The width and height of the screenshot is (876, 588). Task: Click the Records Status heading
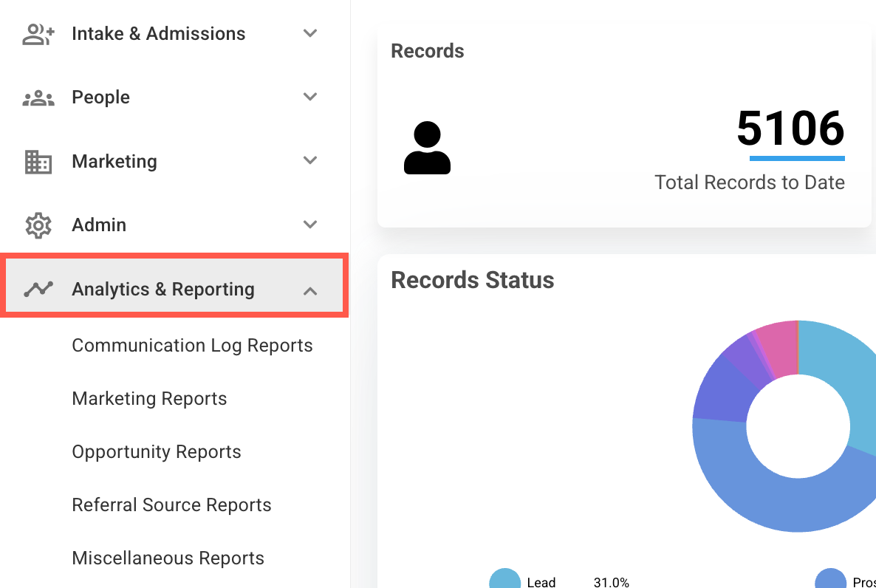pos(473,280)
